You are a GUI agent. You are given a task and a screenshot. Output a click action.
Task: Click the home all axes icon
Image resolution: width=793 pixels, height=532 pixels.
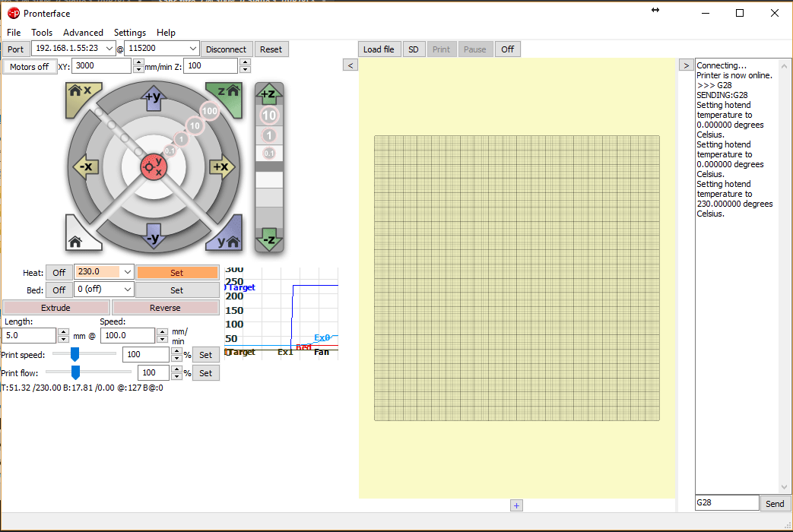tap(78, 238)
